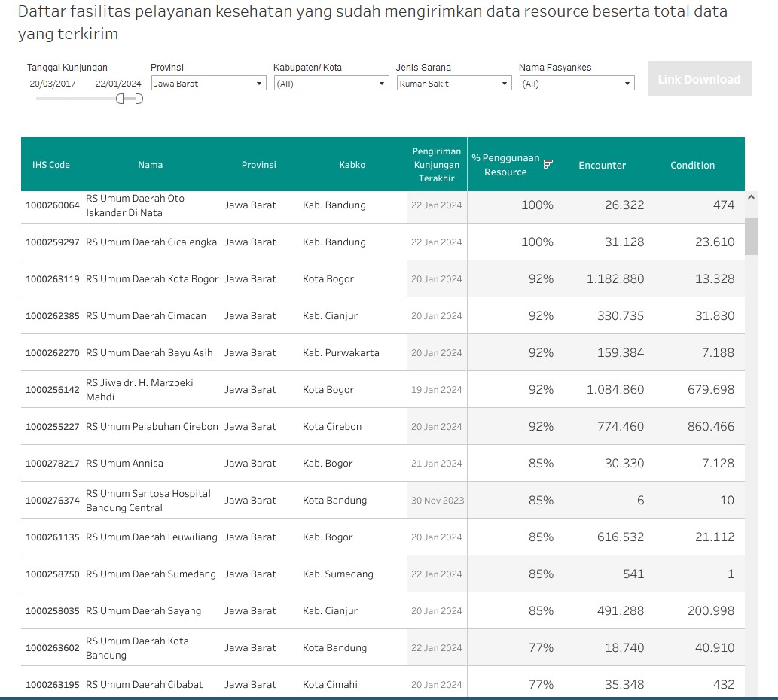Image resolution: width=778 pixels, height=700 pixels.
Task: Click the end date field 22/01/2024
Action: [118, 84]
